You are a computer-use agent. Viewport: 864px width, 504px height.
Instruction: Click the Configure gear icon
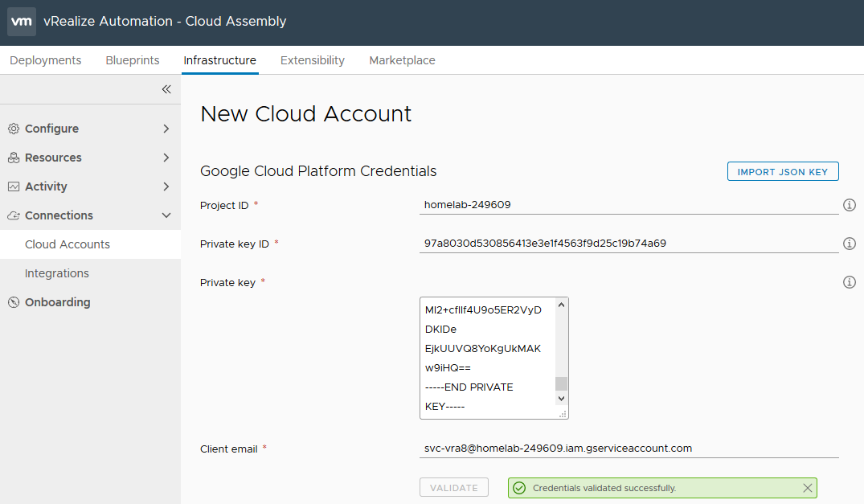coord(14,129)
